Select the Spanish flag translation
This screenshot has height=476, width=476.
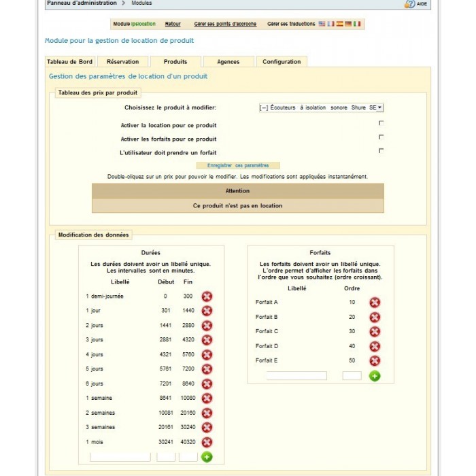coord(340,24)
